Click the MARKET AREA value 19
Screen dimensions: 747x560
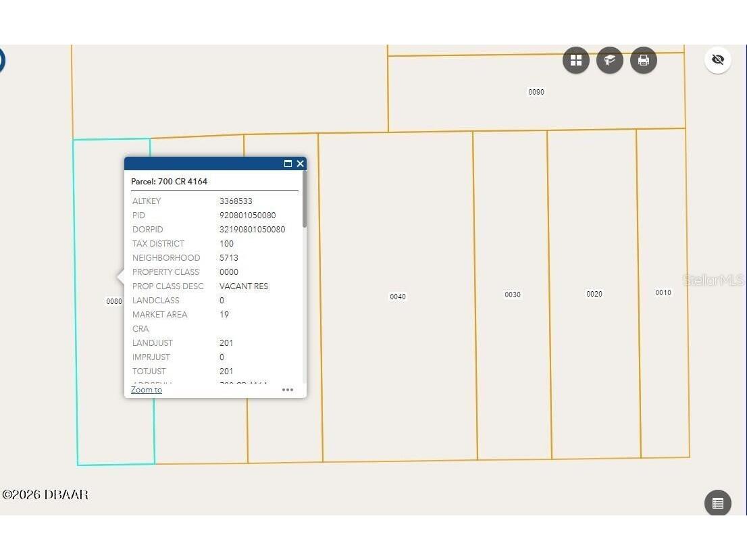coord(224,315)
